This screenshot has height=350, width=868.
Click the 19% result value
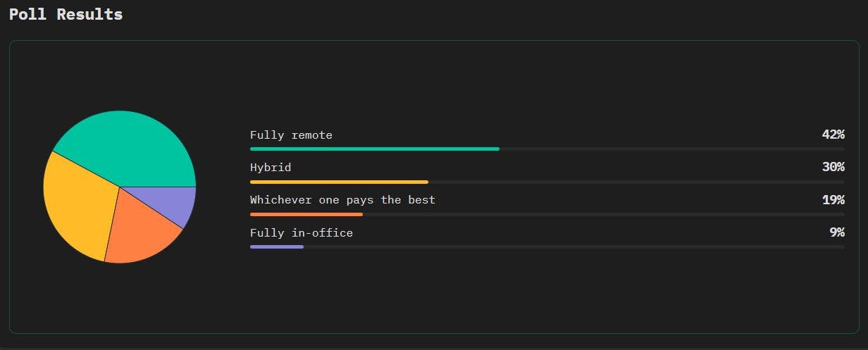click(x=833, y=199)
